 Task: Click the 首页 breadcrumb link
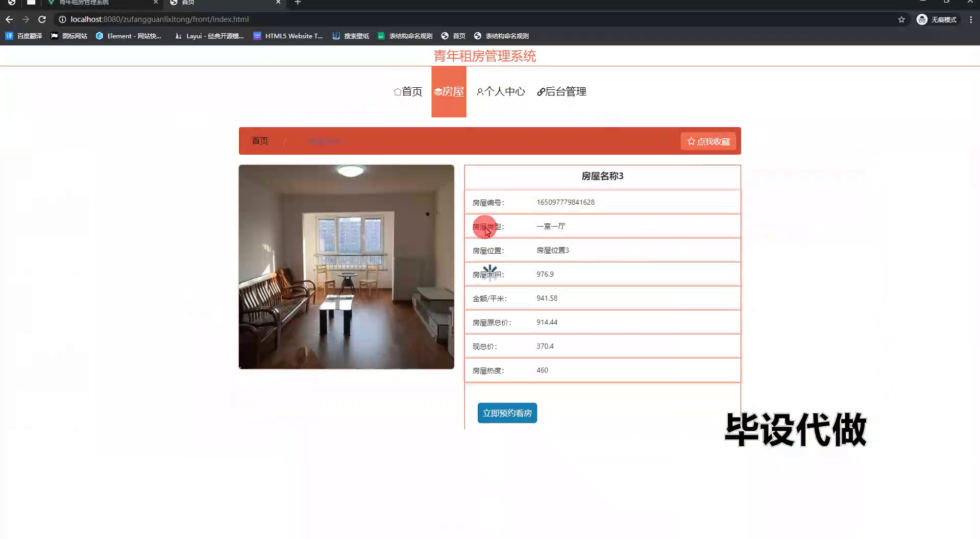[260, 141]
